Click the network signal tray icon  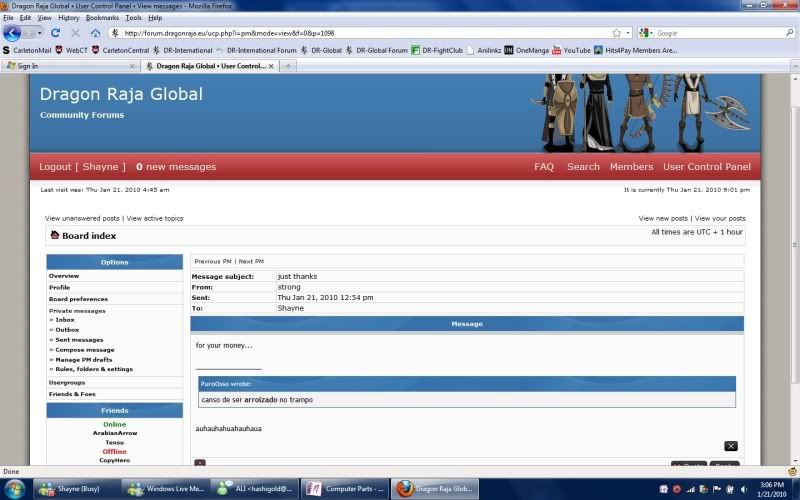690,489
